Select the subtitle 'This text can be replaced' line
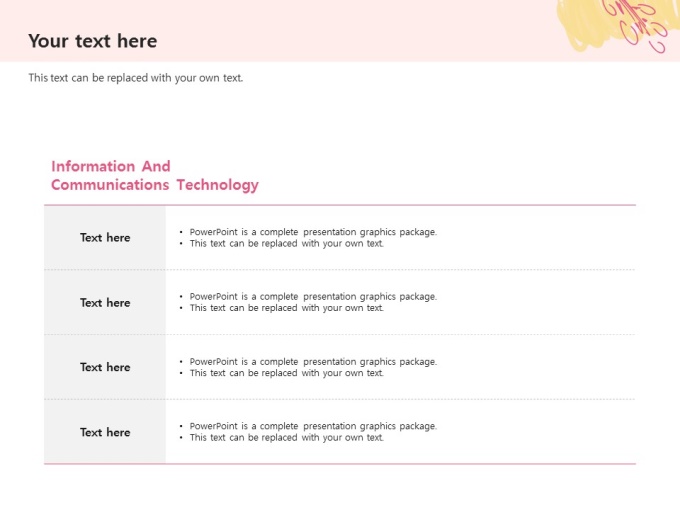The image size is (680, 510). [x=136, y=78]
